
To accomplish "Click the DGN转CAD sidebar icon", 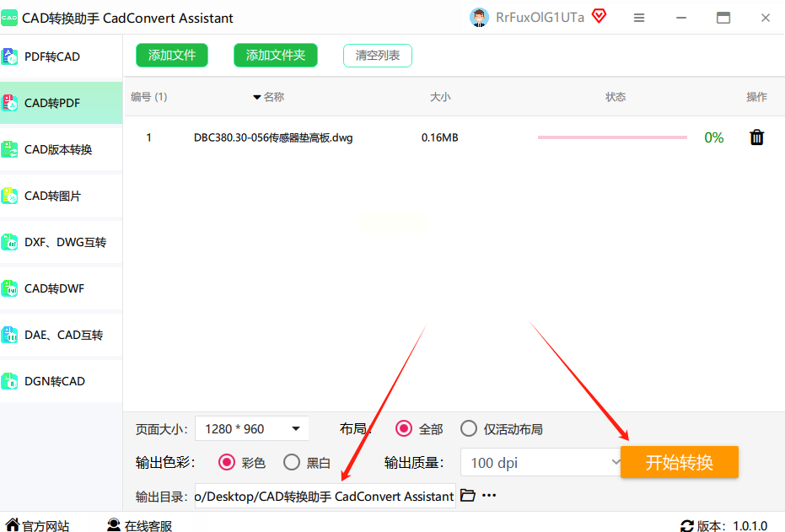I will coord(9,381).
